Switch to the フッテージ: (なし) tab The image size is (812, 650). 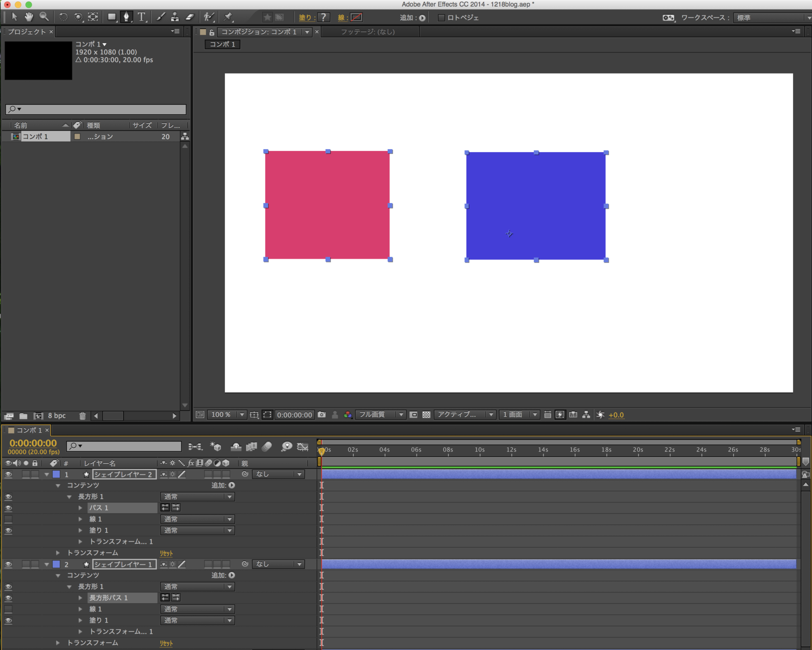368,32
